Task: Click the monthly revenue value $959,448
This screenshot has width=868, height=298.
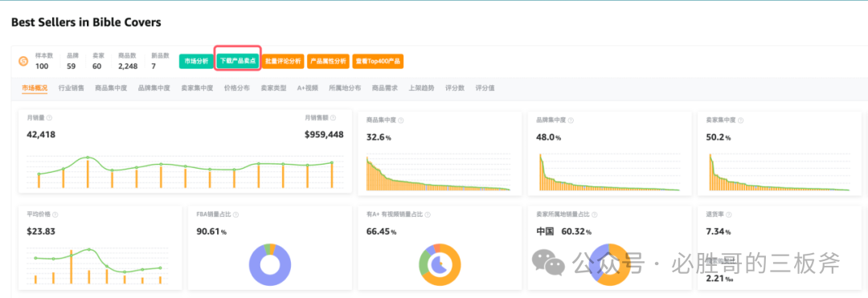Action: (x=324, y=134)
